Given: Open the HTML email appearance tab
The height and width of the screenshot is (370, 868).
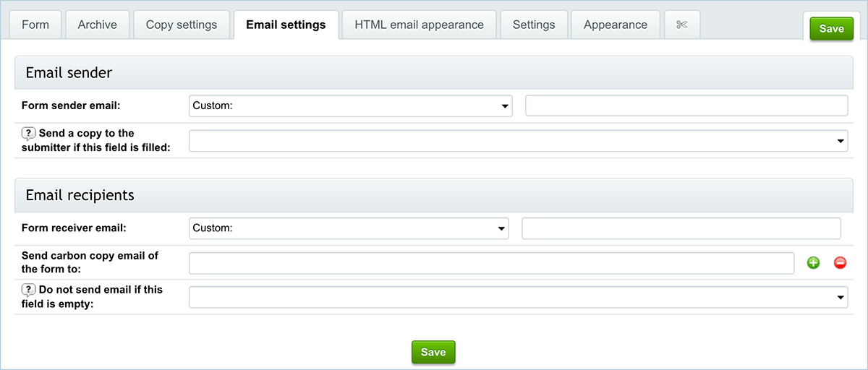Looking at the screenshot, I should tap(419, 25).
